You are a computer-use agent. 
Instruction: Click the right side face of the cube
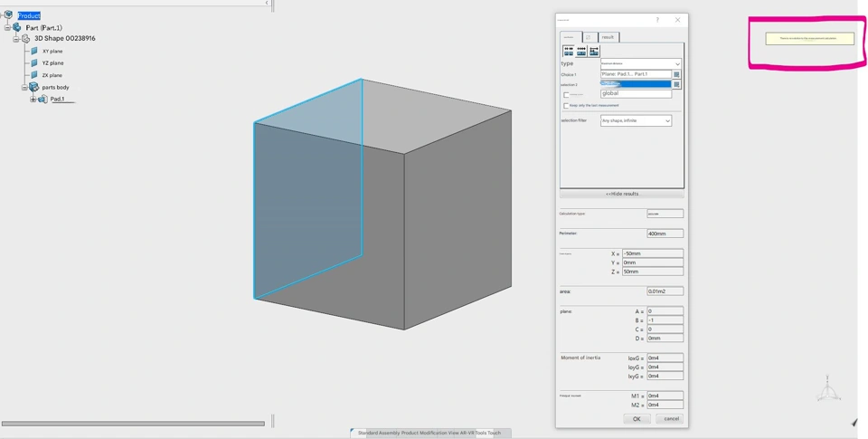[458, 222]
